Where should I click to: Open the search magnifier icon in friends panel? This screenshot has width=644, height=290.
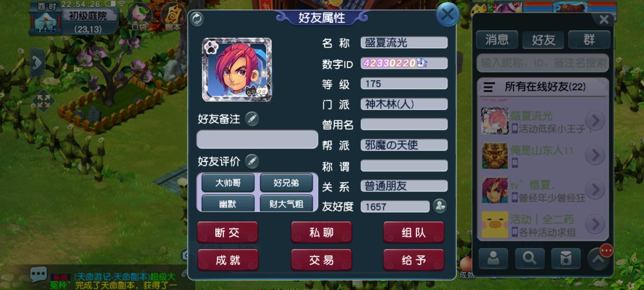(530, 259)
